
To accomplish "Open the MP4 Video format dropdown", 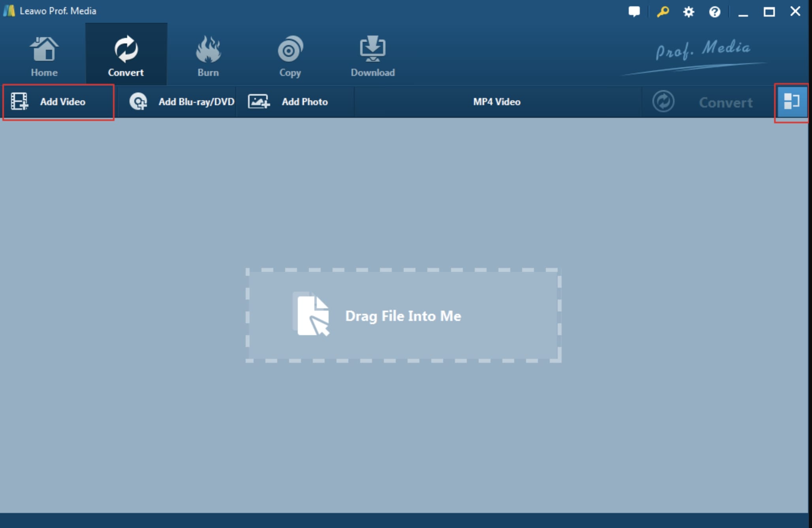I will pyautogui.click(x=496, y=102).
